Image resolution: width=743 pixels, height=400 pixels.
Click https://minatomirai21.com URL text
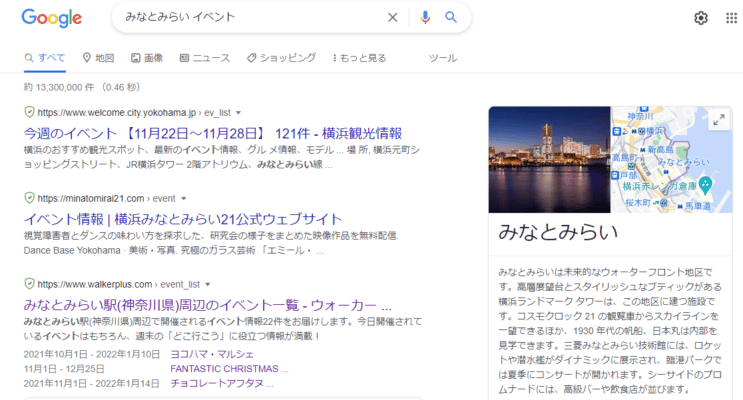tap(91, 199)
